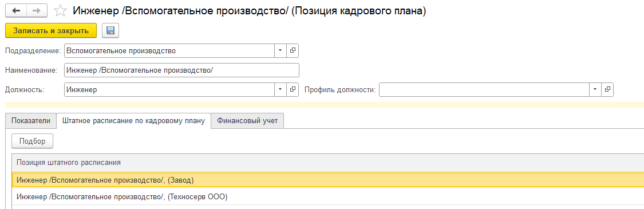The image size is (644, 209).
Task: Click the Записать и закрыть button
Action: pos(51,31)
